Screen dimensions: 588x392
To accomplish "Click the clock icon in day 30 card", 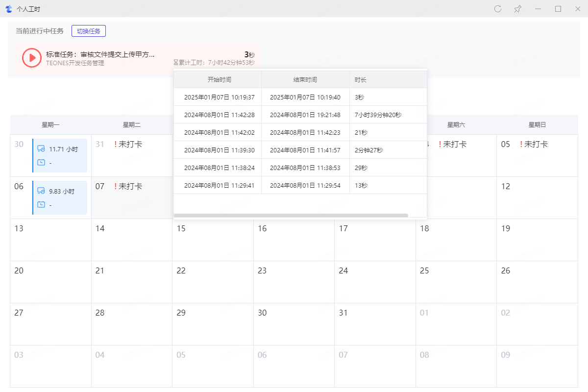I will pos(41,163).
